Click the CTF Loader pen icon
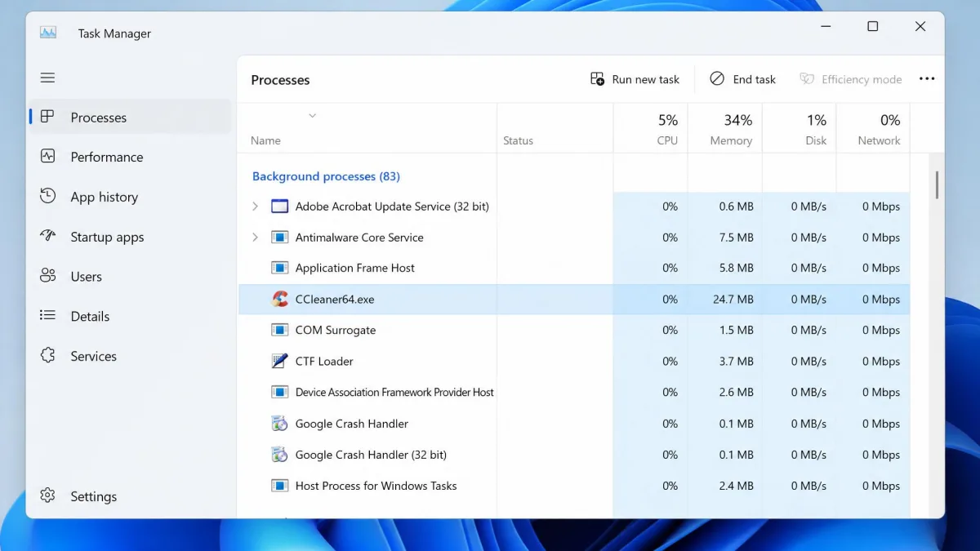 click(x=280, y=361)
